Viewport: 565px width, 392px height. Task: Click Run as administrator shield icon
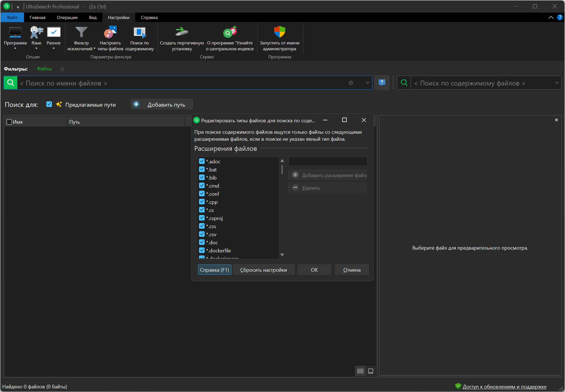tap(279, 32)
